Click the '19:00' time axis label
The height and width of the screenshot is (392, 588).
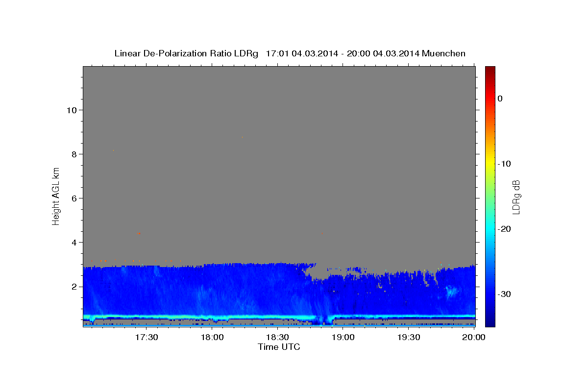[x=343, y=337]
